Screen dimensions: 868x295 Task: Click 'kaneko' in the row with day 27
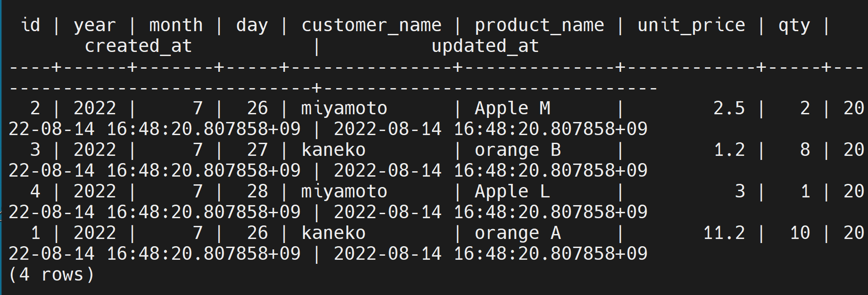pyautogui.click(x=333, y=150)
